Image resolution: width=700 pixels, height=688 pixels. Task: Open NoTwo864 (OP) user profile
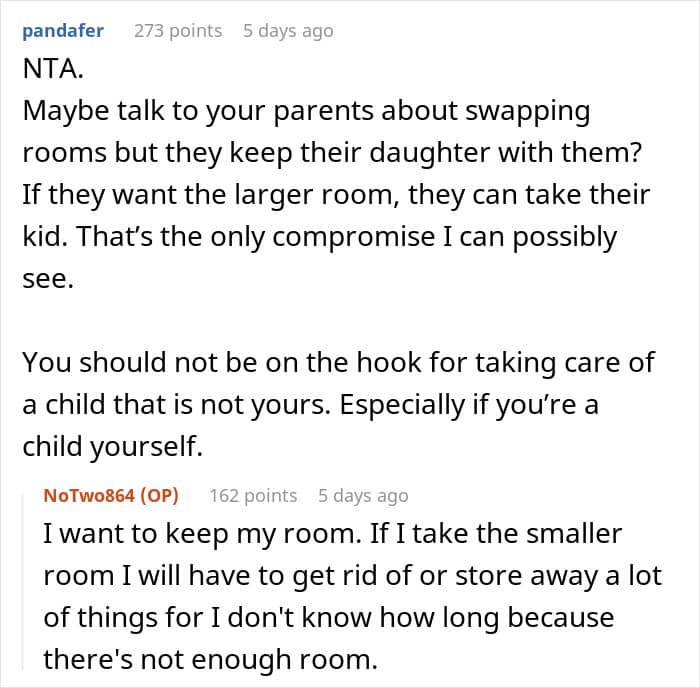coord(111,495)
